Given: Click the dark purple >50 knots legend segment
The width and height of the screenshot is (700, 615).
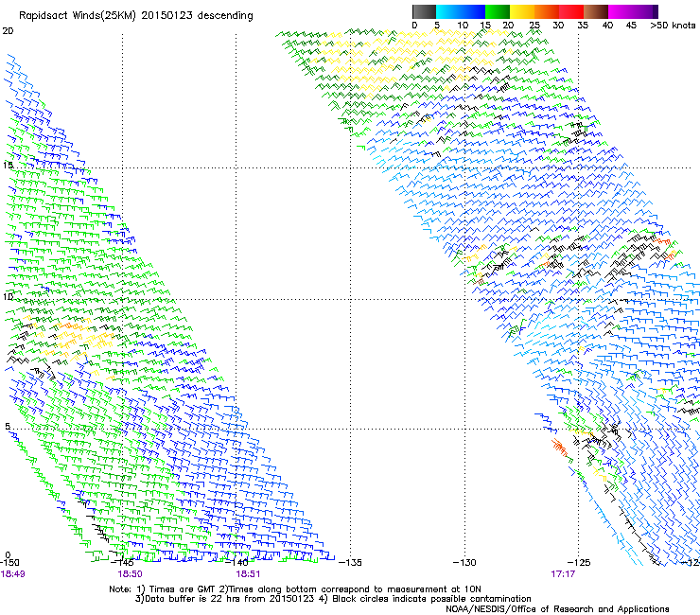Looking at the screenshot, I should click(655, 11).
